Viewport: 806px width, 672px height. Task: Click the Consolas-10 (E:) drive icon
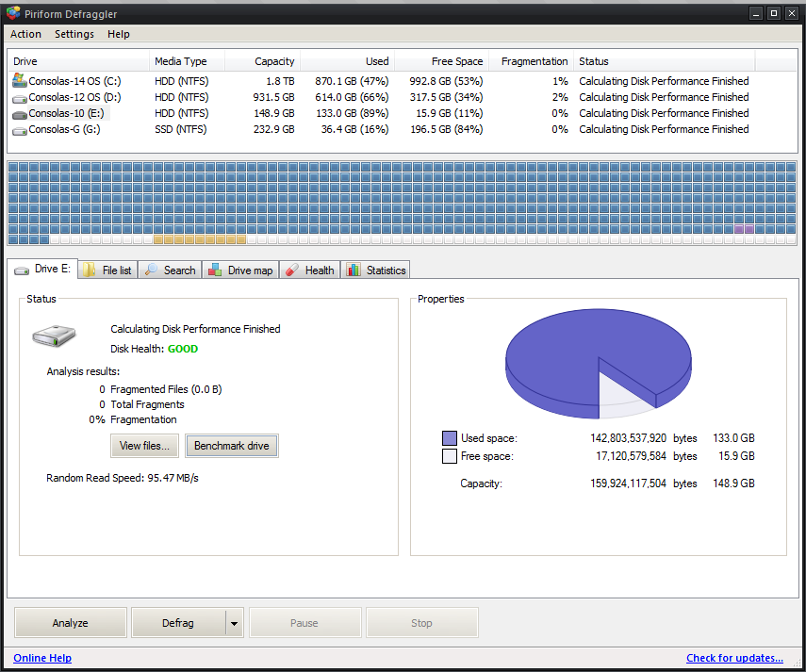tap(20, 114)
